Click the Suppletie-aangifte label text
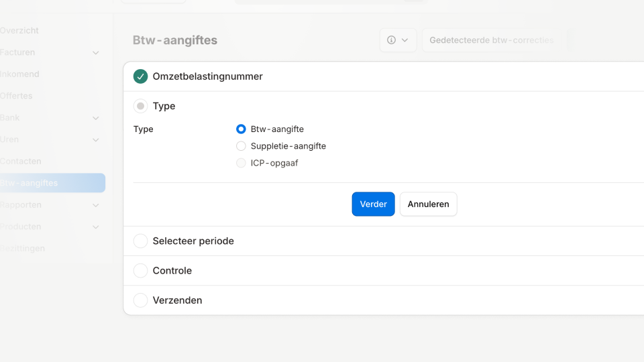Image resolution: width=644 pixels, height=362 pixels. point(288,146)
